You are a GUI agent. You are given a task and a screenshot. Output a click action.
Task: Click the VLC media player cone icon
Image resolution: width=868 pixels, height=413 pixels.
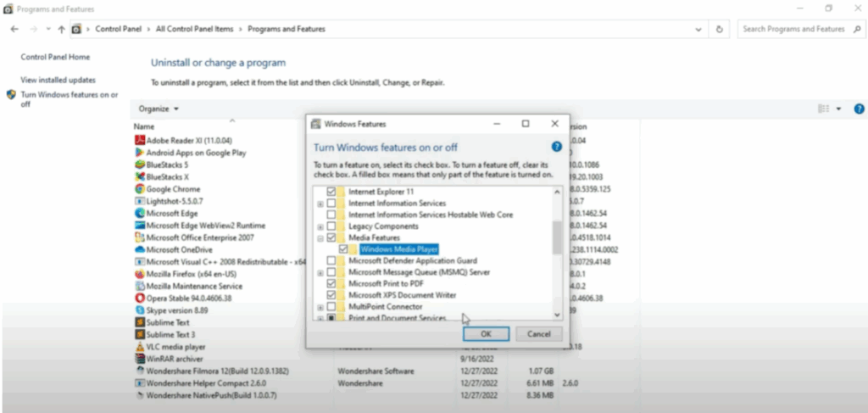[140, 347]
